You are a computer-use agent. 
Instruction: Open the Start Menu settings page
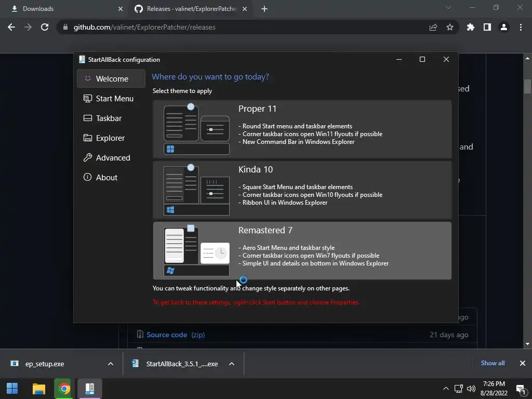(111, 98)
